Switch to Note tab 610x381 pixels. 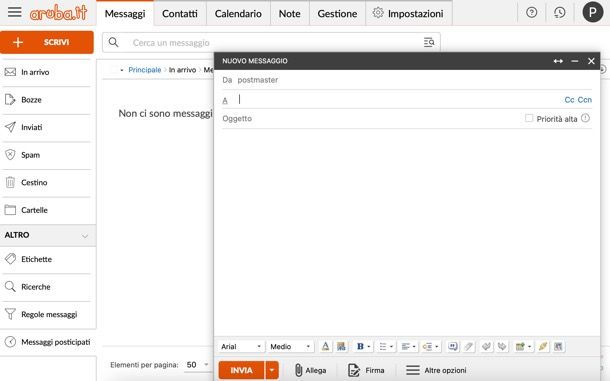click(289, 14)
